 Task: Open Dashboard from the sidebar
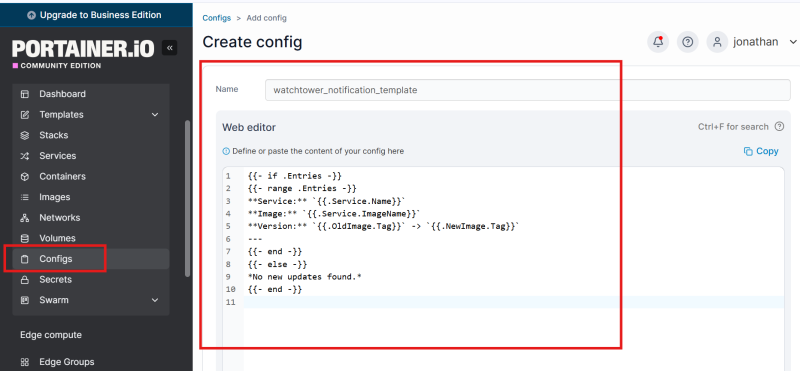point(91,94)
